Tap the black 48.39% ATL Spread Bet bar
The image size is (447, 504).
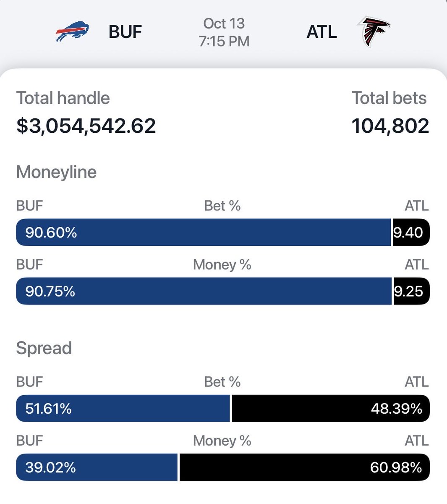pos(331,408)
